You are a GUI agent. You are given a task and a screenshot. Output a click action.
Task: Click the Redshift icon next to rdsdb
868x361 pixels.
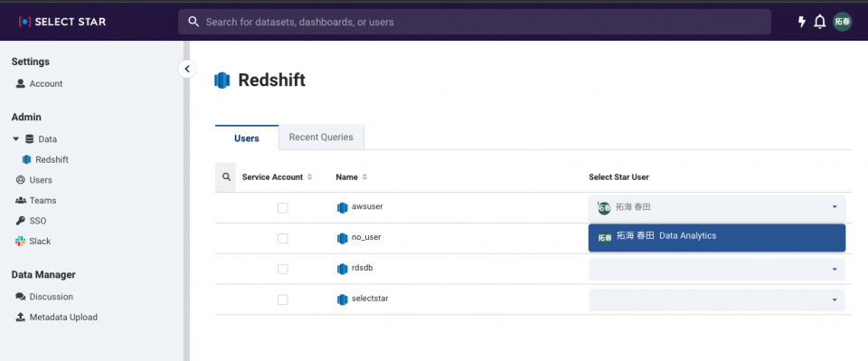point(342,269)
